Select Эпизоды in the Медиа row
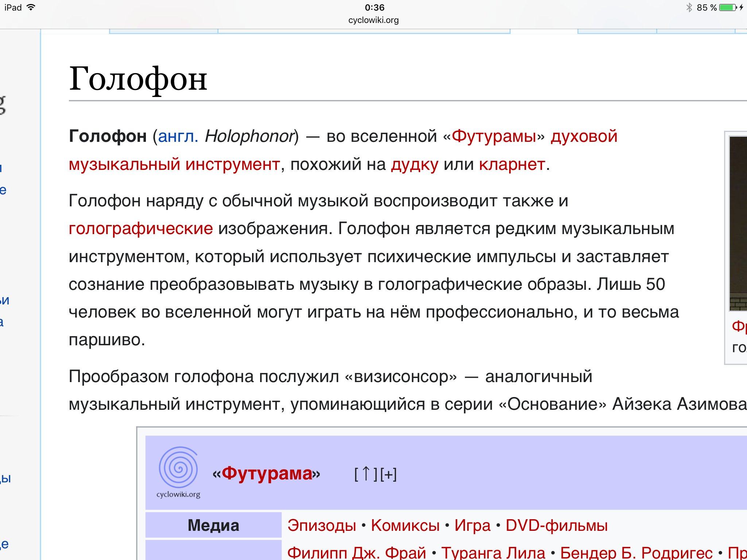Screen dimensions: 747x560 [x=321, y=525]
